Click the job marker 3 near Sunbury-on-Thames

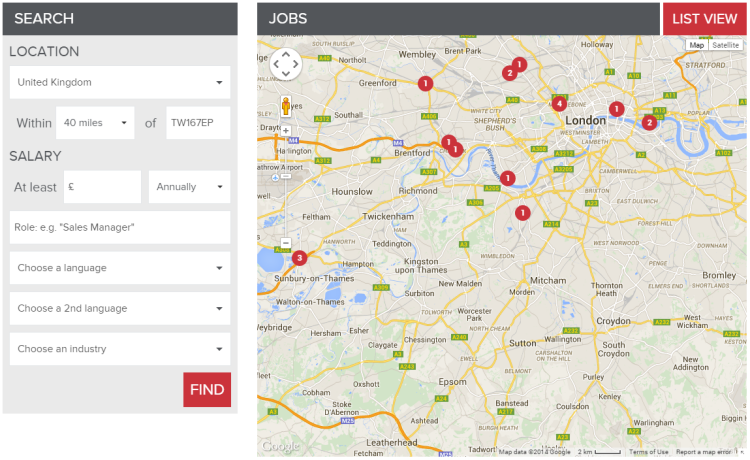click(299, 258)
